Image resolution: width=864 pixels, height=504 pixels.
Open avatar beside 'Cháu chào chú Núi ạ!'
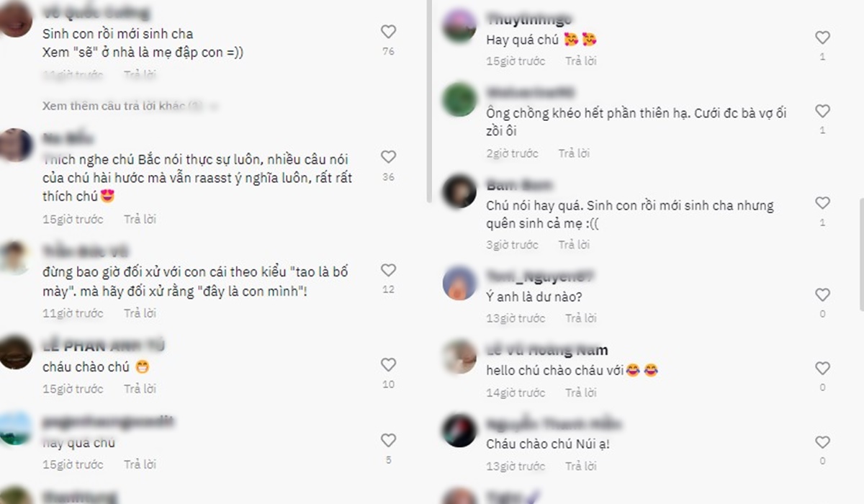click(x=459, y=431)
